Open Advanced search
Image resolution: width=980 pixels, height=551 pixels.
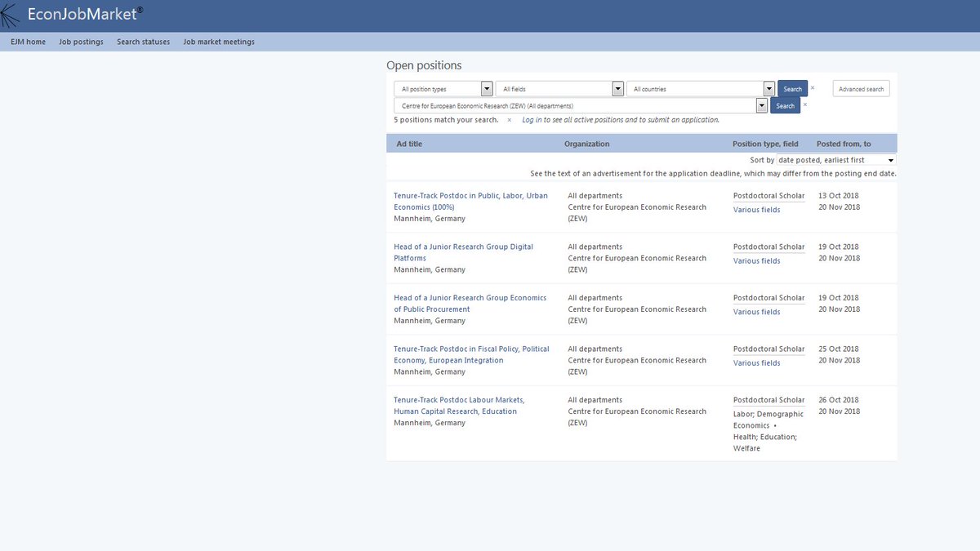pos(861,89)
